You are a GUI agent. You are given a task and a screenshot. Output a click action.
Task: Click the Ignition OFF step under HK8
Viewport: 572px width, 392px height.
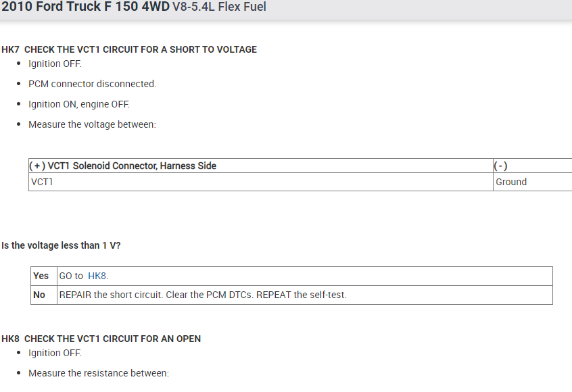tap(55, 353)
